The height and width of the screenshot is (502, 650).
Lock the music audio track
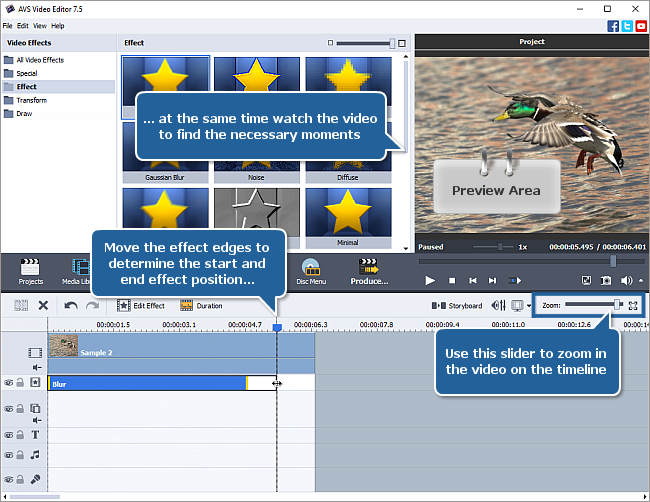point(20,454)
